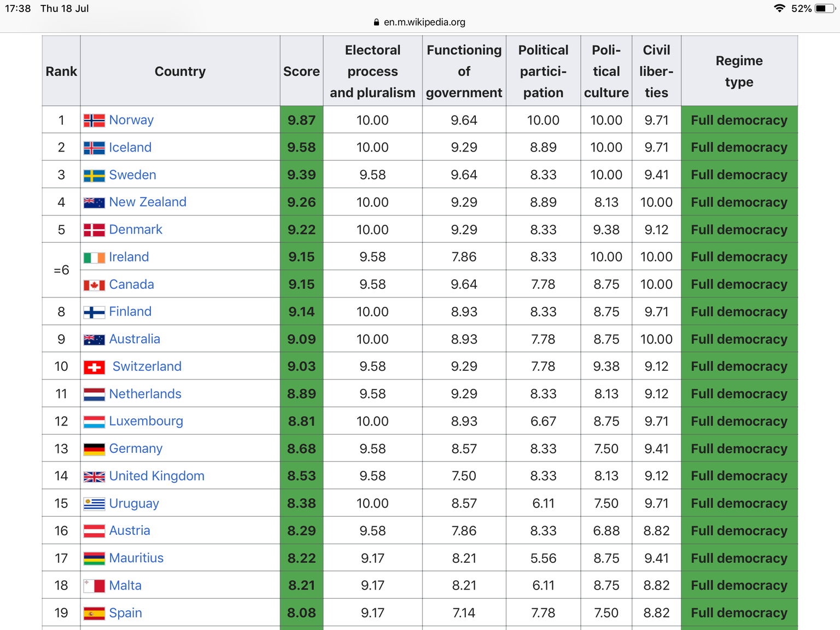840x630 pixels.
Task: Sort table by Score column header
Action: (301, 71)
